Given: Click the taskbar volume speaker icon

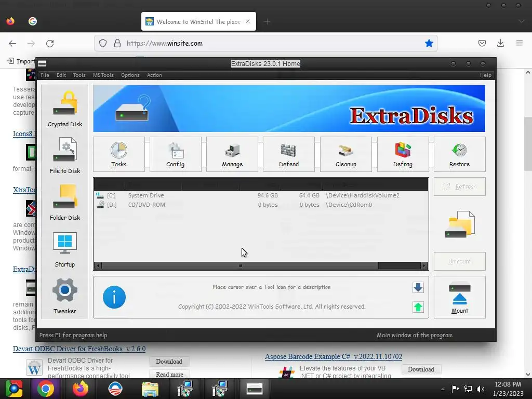Looking at the screenshot, I should click(x=481, y=389).
